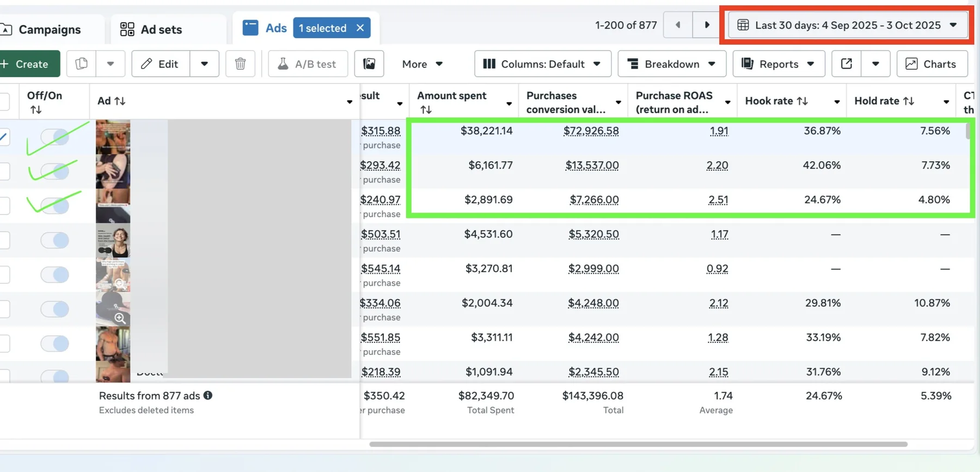Sort the Off/On column arrows
This screenshot has height=472, width=980.
click(x=36, y=109)
